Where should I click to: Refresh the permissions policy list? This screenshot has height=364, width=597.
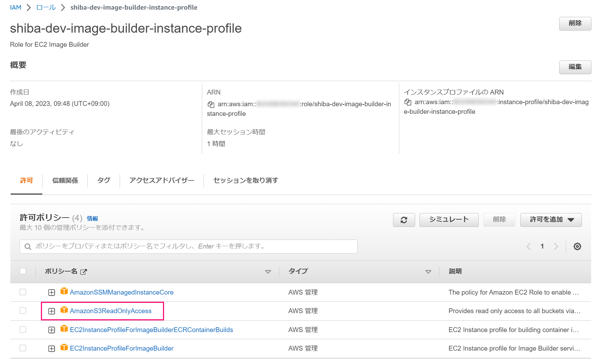[x=404, y=220]
